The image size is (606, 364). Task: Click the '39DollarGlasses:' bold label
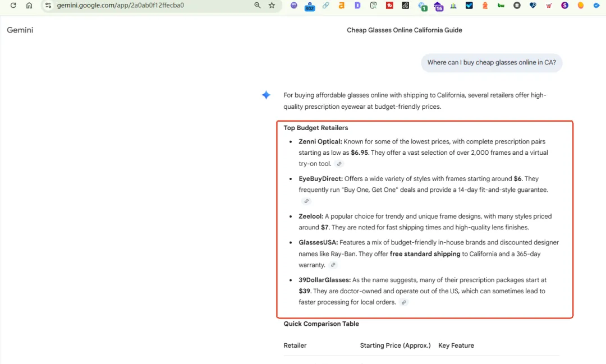325,280
